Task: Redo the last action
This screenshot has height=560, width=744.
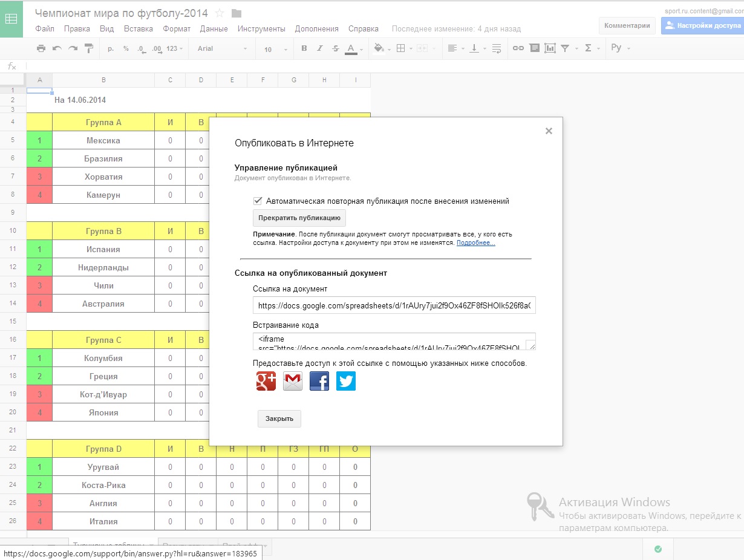Action: click(x=73, y=48)
